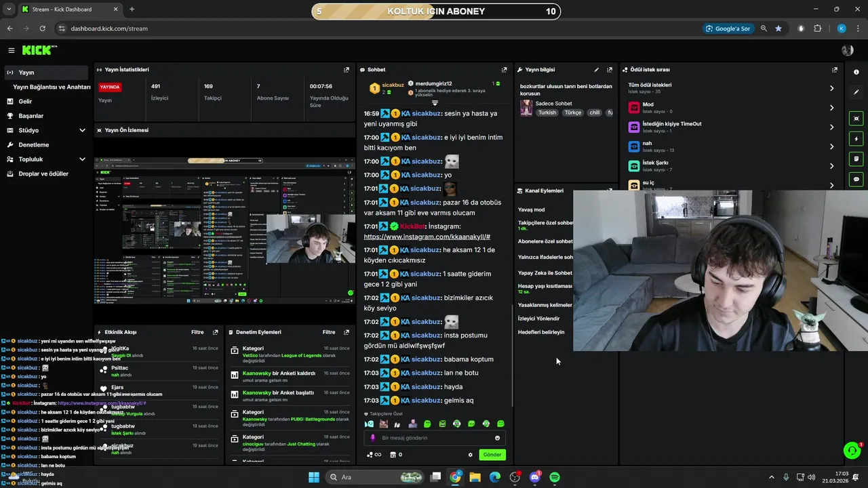868x488 pixels.
Task: Select the nah reward blue icon
Action: point(634,146)
